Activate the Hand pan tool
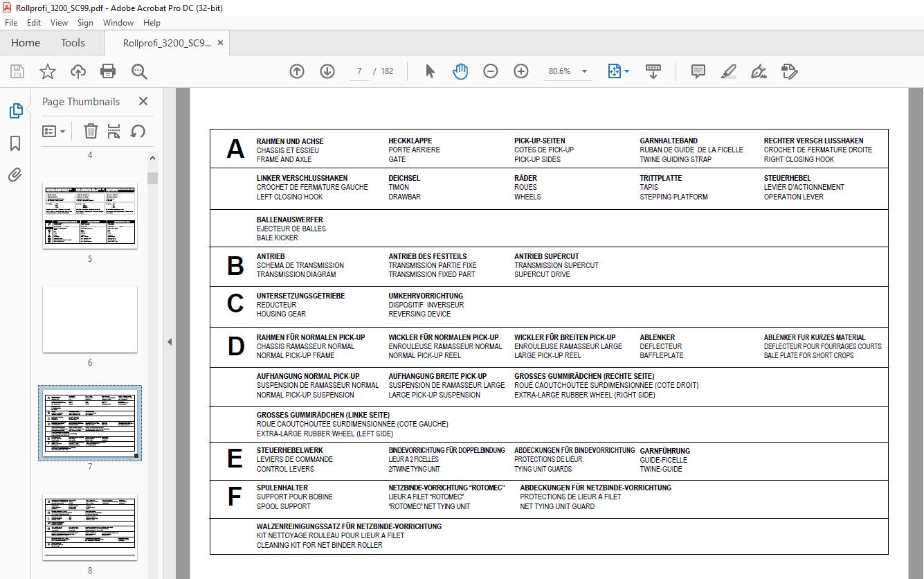Screen dimensions: 924x579 pyautogui.click(x=460, y=71)
